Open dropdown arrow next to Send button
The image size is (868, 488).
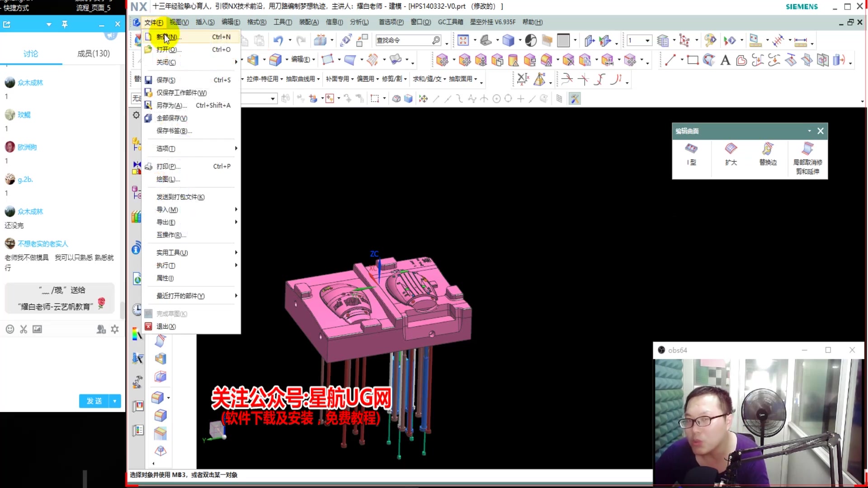pyautogui.click(x=115, y=401)
